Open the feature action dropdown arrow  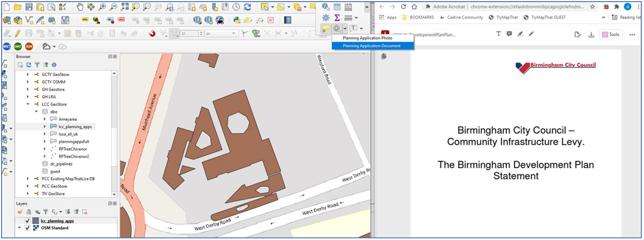(x=345, y=29)
